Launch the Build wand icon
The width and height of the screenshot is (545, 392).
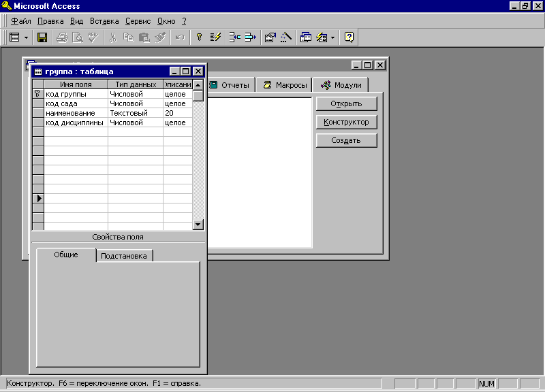pyautogui.click(x=285, y=37)
